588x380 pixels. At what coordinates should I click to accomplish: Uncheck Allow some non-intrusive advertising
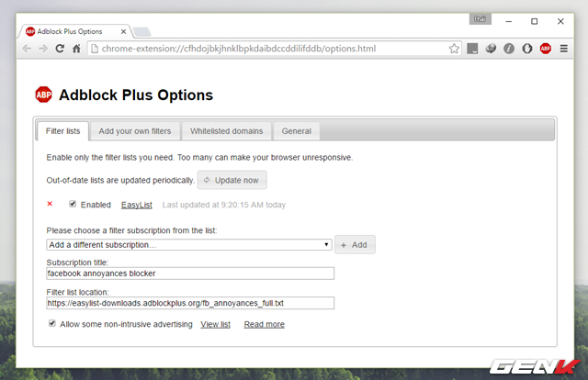[52, 324]
